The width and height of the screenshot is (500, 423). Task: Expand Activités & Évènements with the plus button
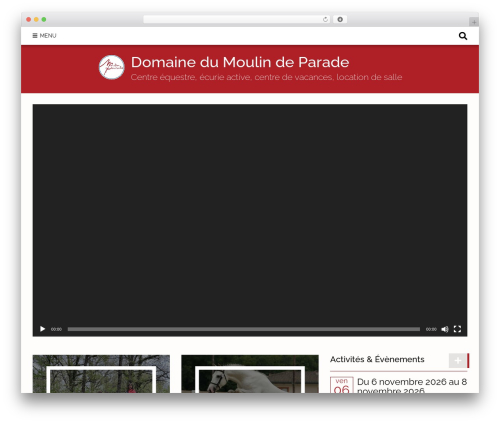coord(459,360)
